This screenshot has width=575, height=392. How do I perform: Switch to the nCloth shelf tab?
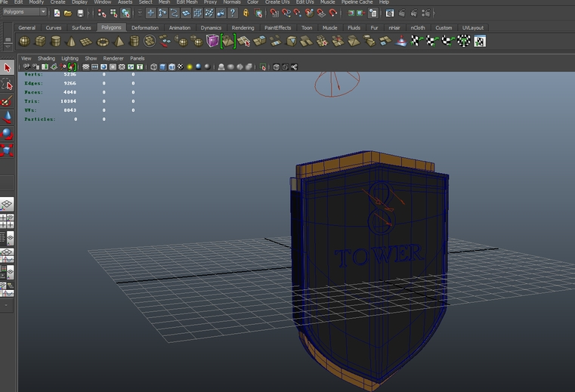418,27
